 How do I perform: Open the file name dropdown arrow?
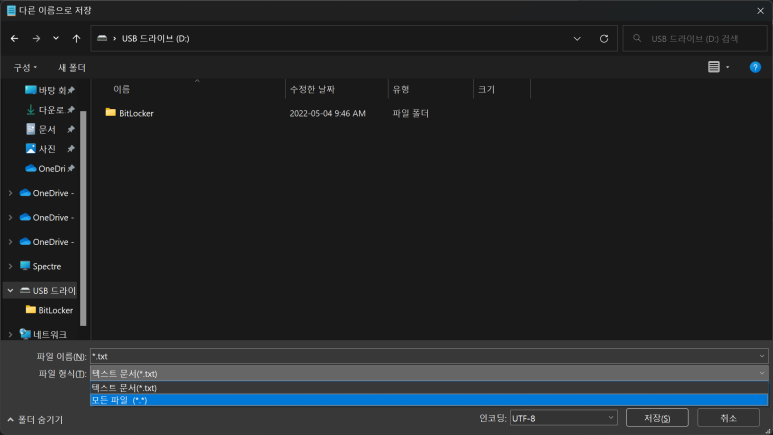pos(762,356)
